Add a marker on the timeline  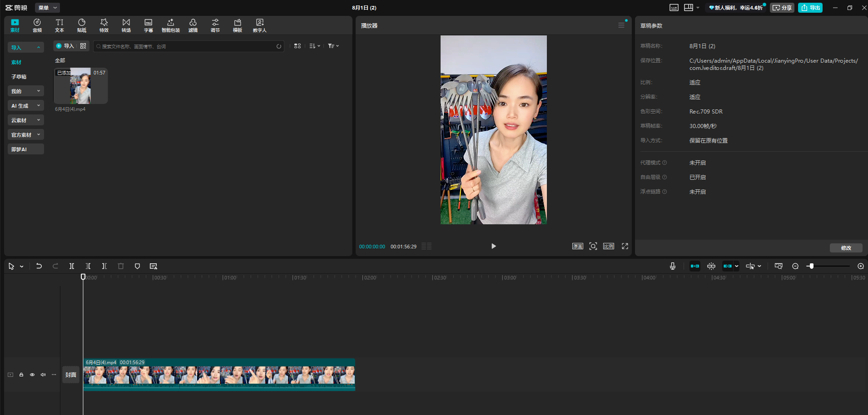click(x=137, y=266)
